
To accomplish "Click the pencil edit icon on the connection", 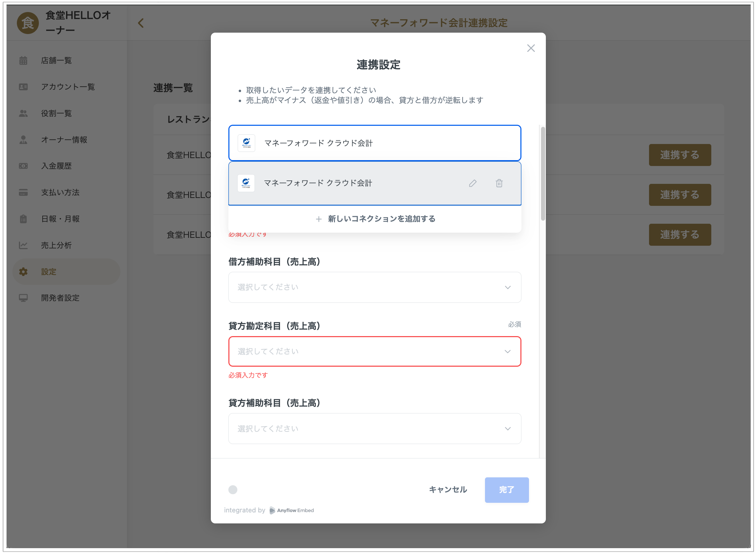I will [473, 183].
